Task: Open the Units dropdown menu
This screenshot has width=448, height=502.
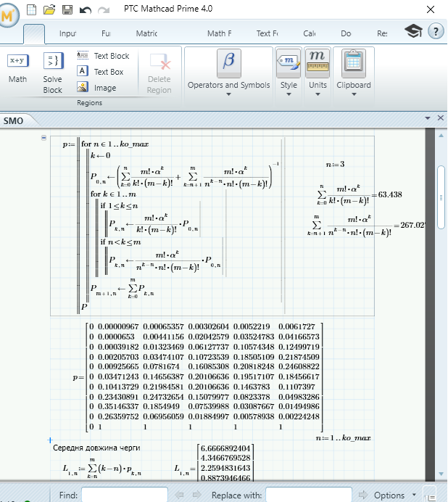Action: [318, 85]
